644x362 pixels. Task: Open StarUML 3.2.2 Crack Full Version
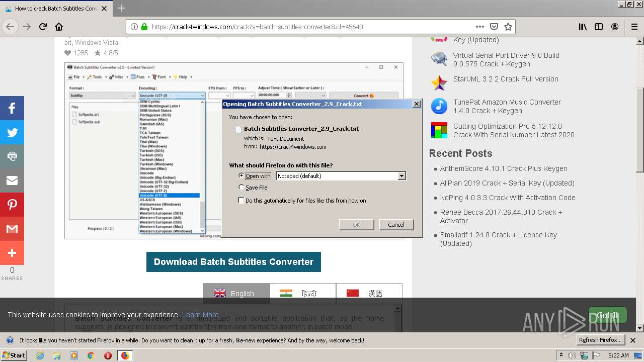click(506, 79)
